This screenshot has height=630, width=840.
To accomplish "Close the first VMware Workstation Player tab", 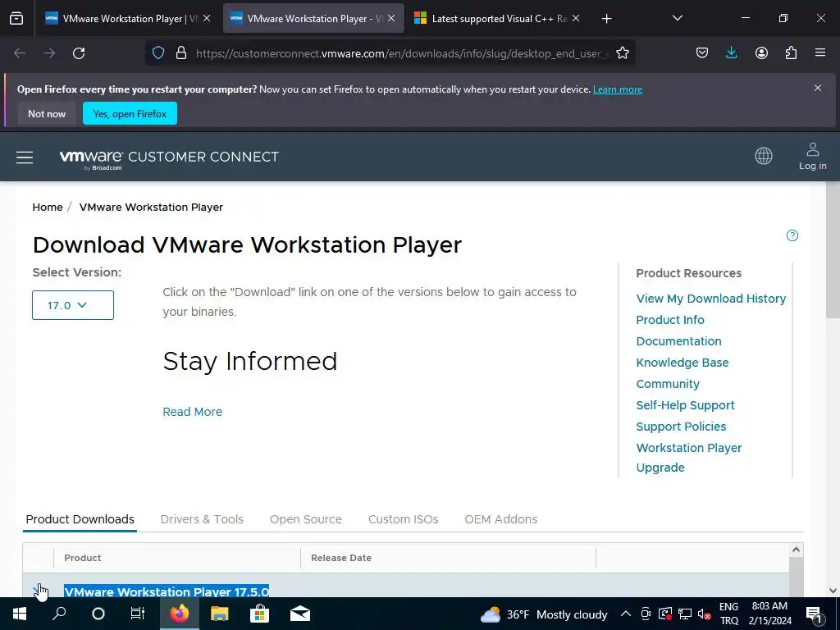I will 207,18.
